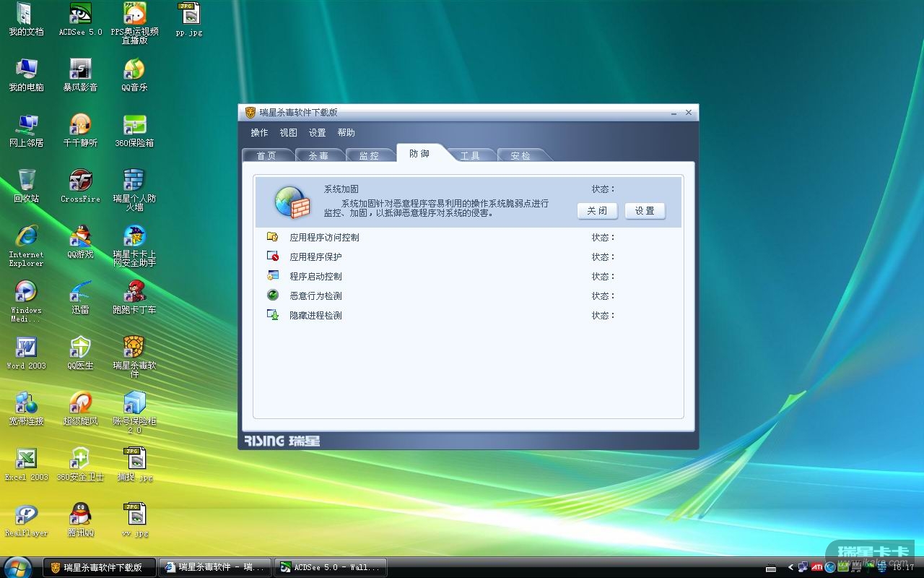Select the pp.jpg file on desktop
This screenshot has width=924, height=578.
coord(189,20)
